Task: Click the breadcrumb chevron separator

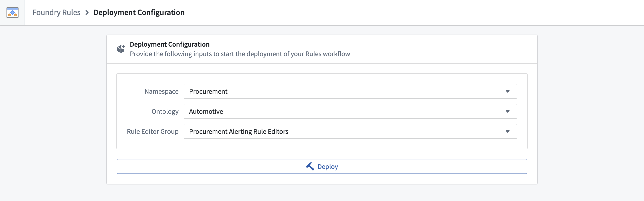Action: pos(87,13)
